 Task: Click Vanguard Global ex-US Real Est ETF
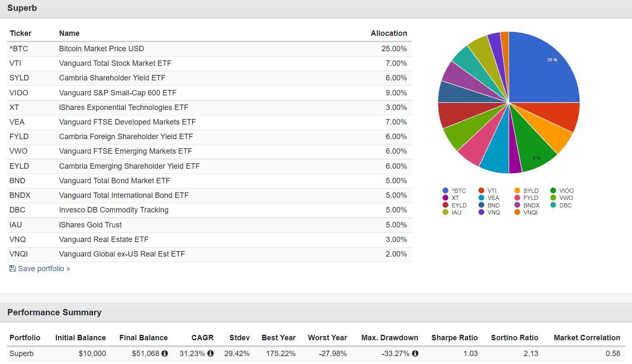[x=122, y=254]
